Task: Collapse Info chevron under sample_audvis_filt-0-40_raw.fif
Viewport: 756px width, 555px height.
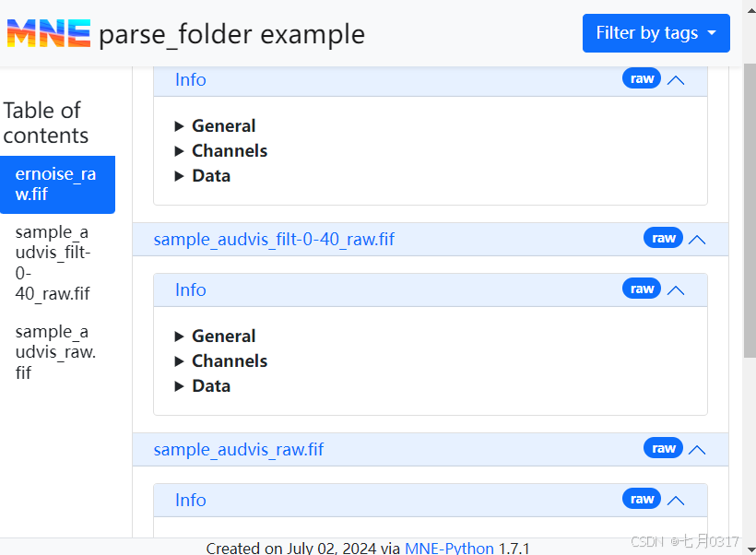Action: pyautogui.click(x=676, y=290)
